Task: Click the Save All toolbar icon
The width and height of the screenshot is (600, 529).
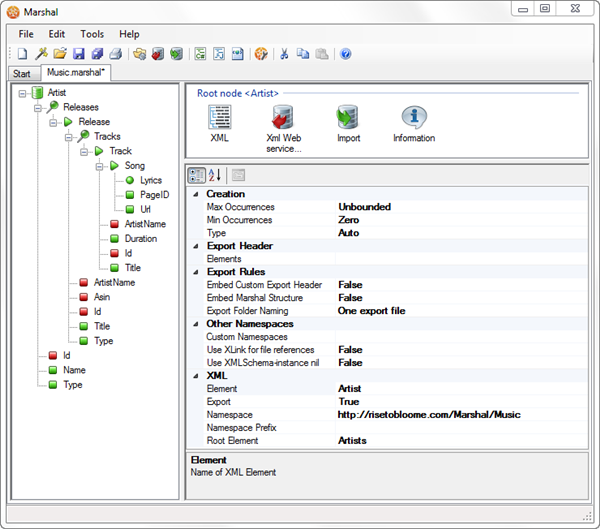Action: [x=97, y=54]
